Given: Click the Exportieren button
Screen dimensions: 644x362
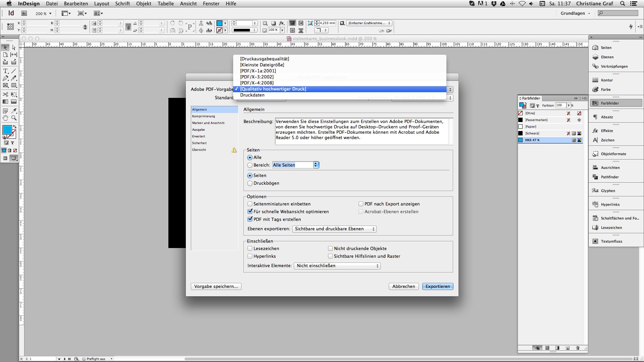Looking at the screenshot, I should 437,286.
